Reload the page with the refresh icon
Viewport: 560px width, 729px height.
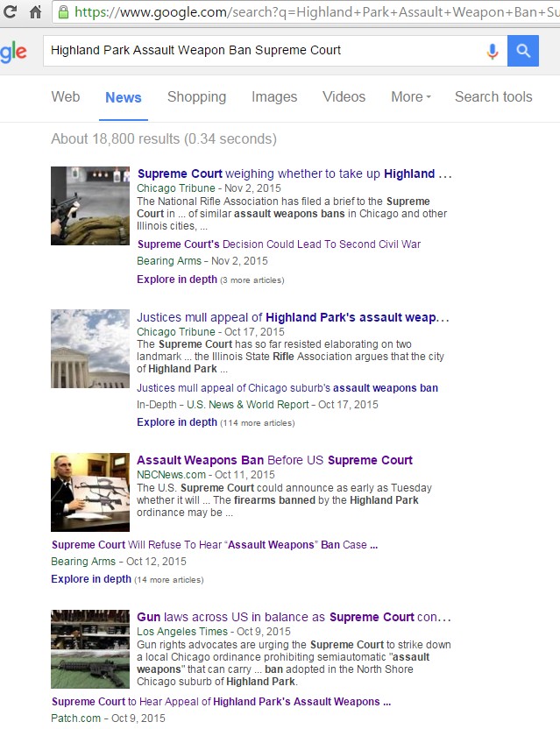9,11
